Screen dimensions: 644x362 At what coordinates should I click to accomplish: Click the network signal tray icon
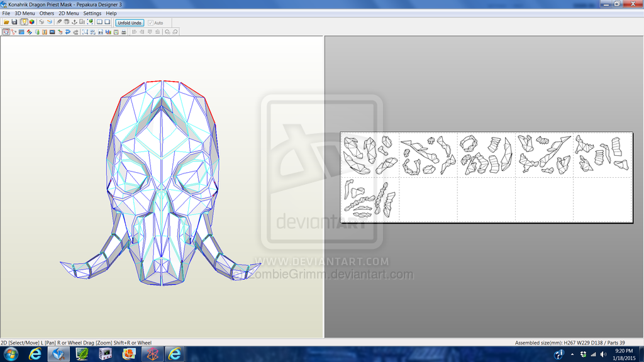coord(593,354)
